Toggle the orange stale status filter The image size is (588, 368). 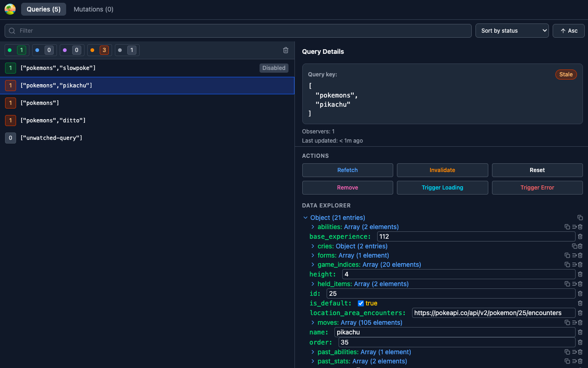point(99,50)
